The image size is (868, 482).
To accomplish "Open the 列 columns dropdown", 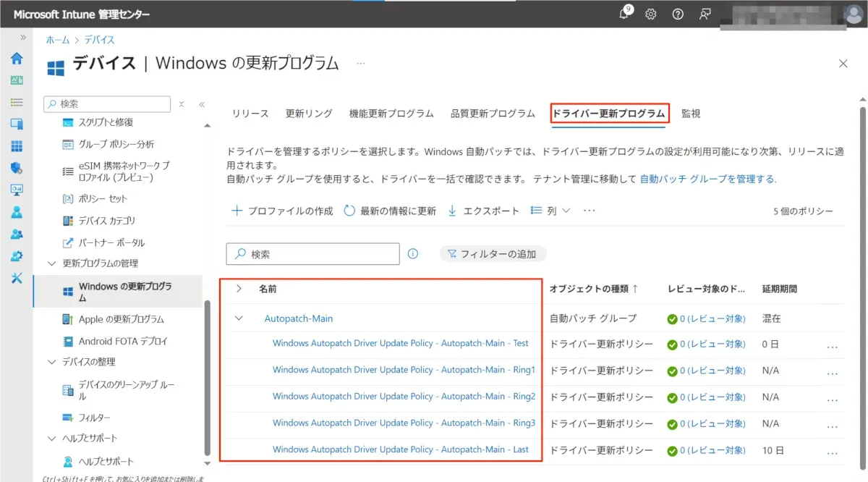I will point(550,211).
